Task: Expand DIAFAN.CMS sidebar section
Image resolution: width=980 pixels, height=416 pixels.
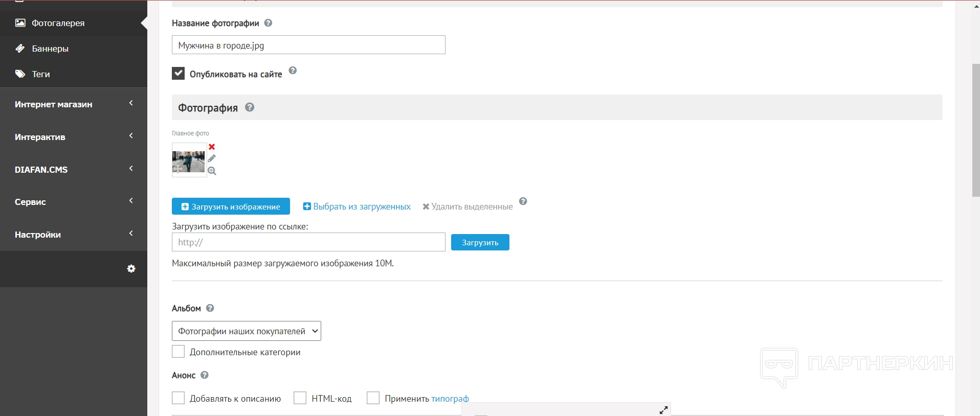Action: pyautogui.click(x=74, y=170)
